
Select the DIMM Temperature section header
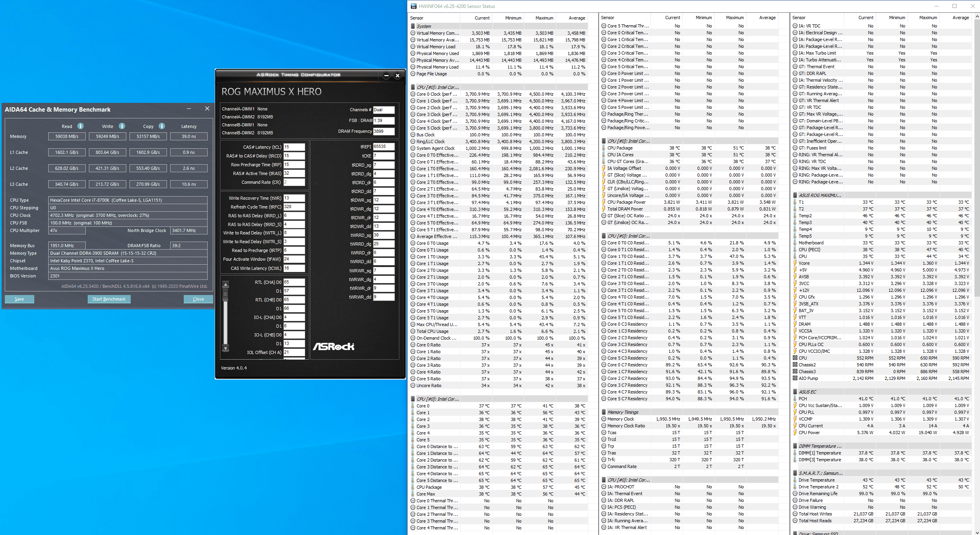pyautogui.click(x=820, y=446)
